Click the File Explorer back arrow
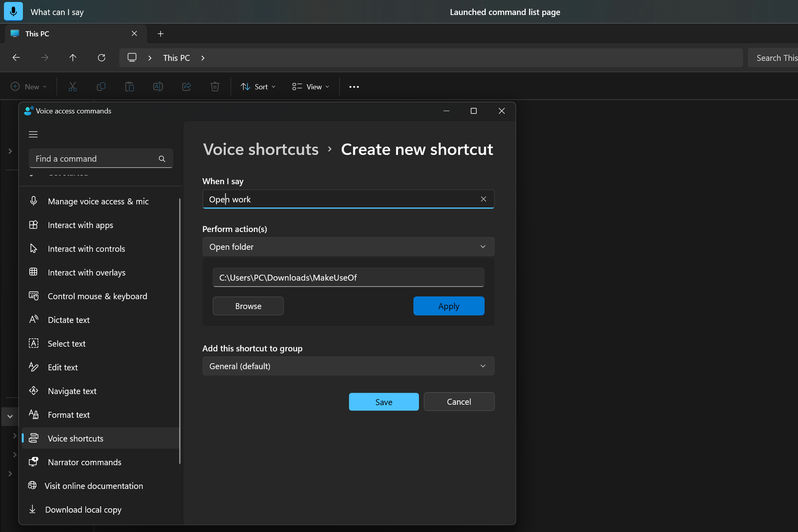The image size is (798, 532). coord(16,58)
